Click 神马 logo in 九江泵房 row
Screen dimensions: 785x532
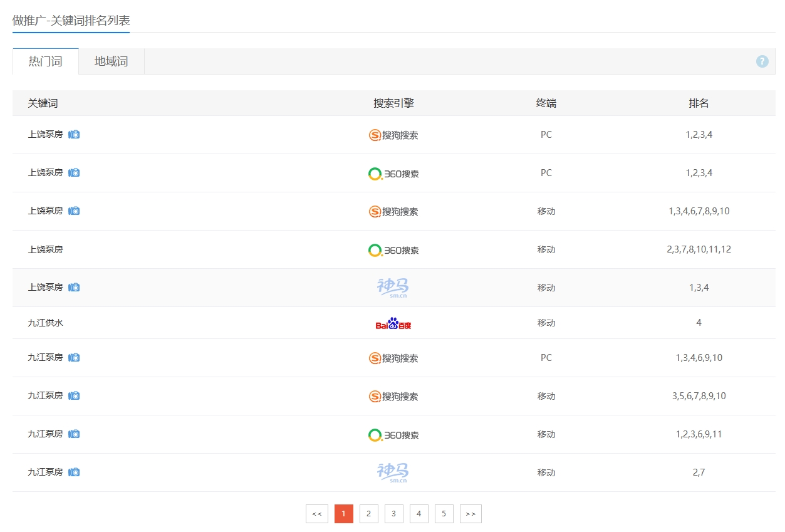tap(393, 472)
